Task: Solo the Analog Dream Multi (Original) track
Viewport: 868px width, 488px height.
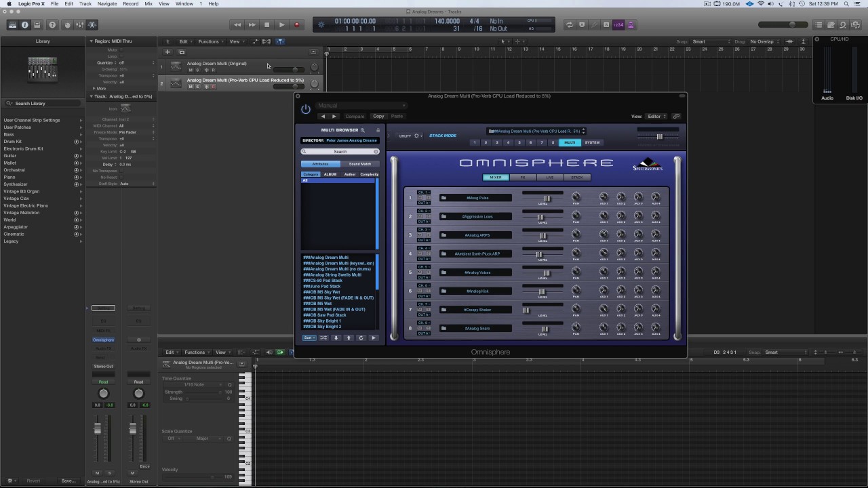Action: [x=197, y=70]
